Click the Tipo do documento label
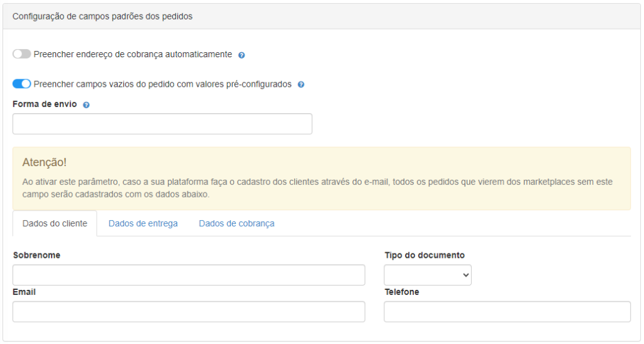The image size is (644, 344). [425, 255]
